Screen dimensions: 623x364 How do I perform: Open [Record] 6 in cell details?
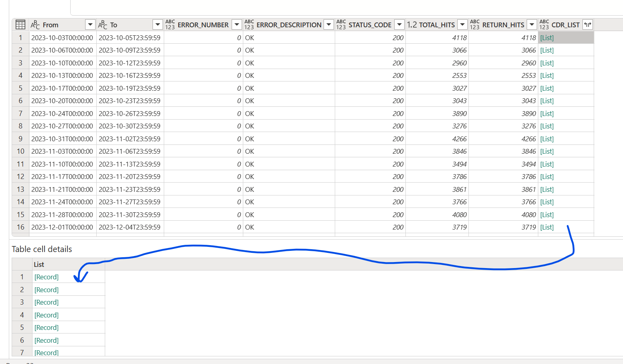click(x=47, y=340)
